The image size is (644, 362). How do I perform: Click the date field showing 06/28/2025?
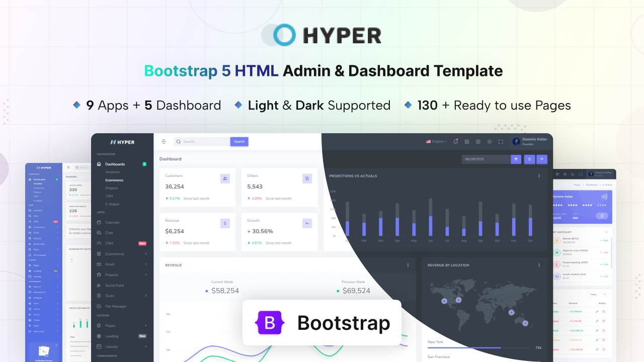point(486,159)
